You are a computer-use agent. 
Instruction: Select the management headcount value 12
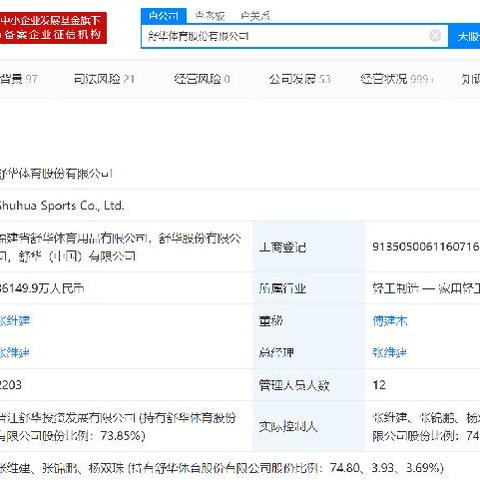pos(379,385)
